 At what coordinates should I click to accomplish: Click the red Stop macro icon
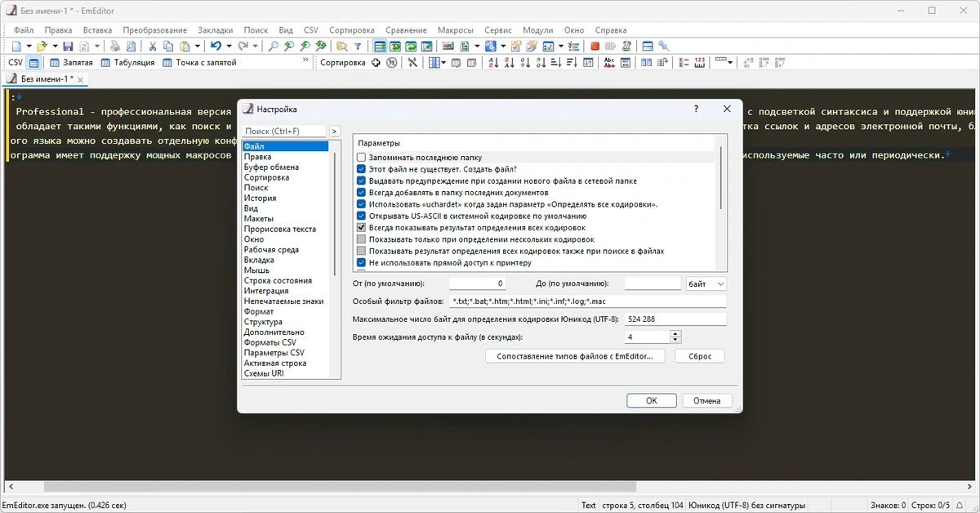(x=595, y=46)
